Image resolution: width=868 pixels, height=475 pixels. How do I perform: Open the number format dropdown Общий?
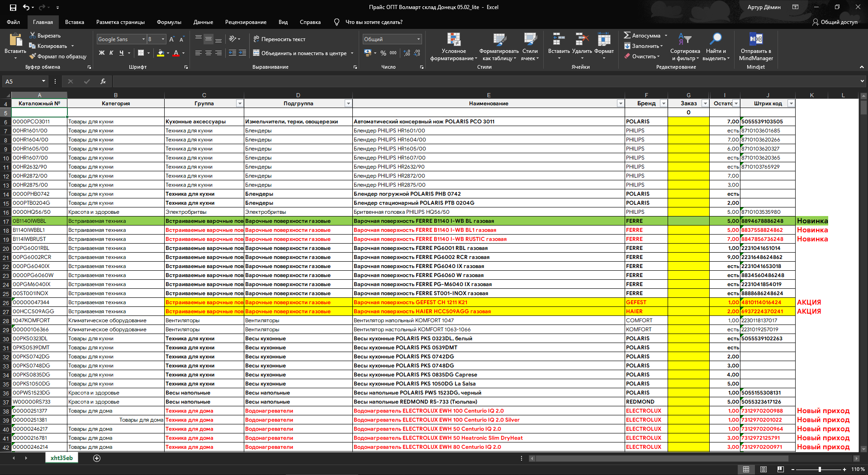[x=418, y=39]
